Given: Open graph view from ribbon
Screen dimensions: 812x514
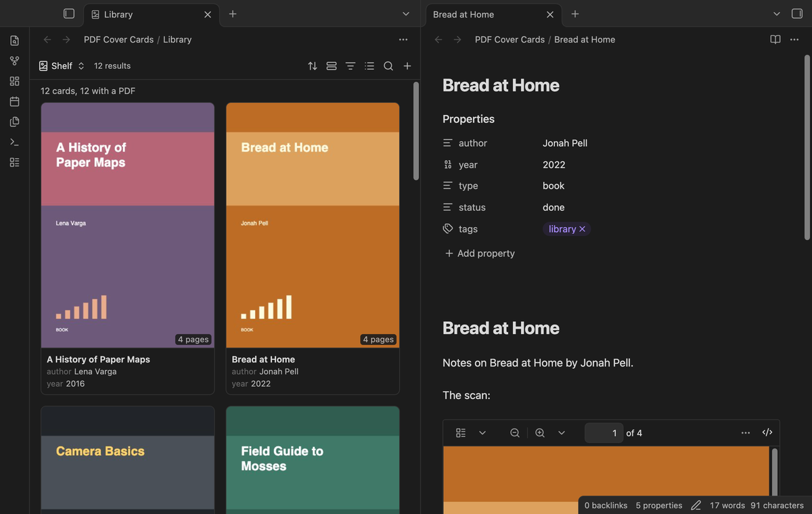Looking at the screenshot, I should click(14, 61).
